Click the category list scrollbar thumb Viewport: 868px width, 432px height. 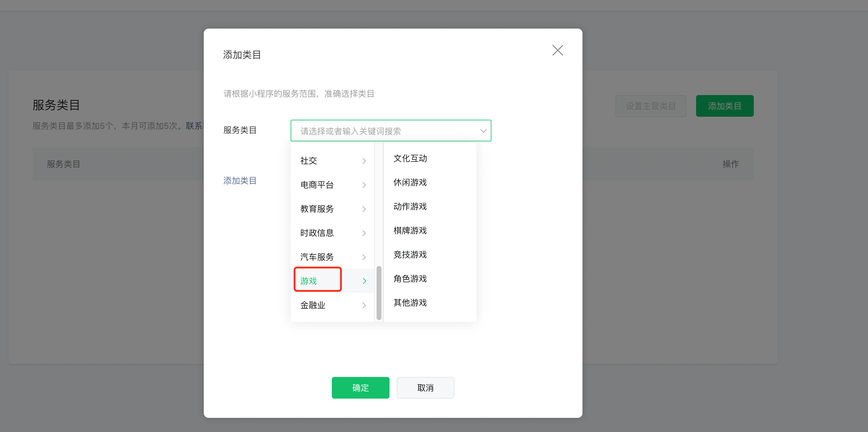(379, 293)
